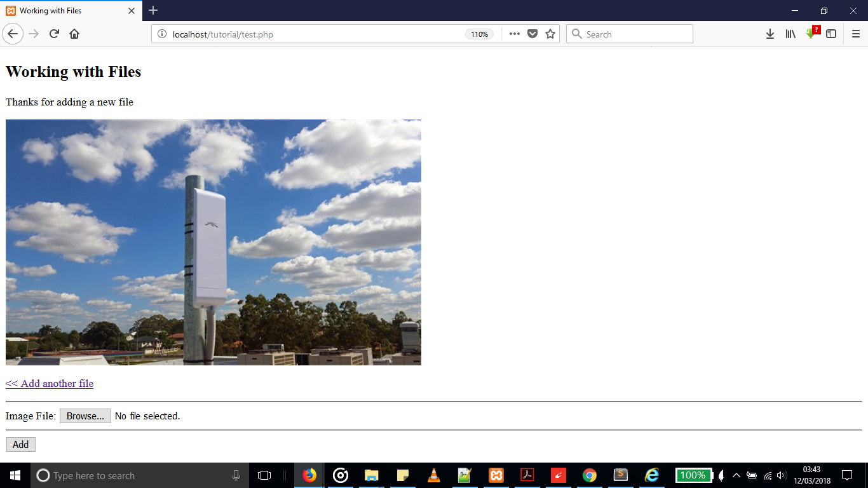The height and width of the screenshot is (488, 868).
Task: Show site information icon in address bar
Action: click(161, 34)
